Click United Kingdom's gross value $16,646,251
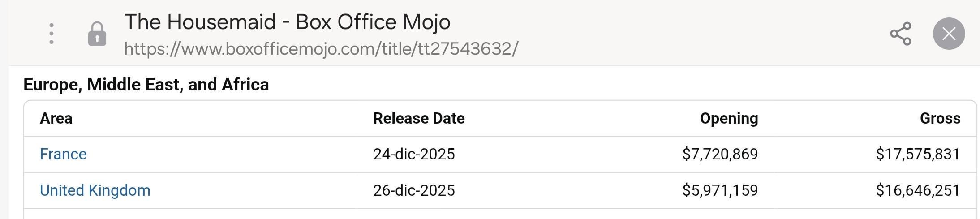This screenshot has width=980, height=219. [918, 190]
